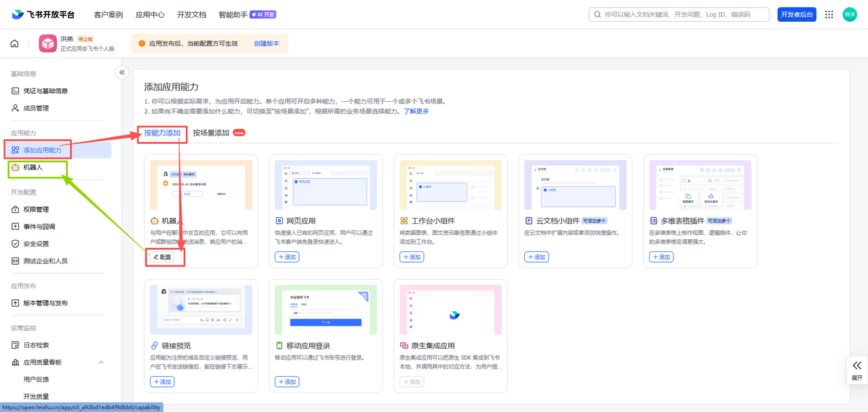Collapse the 应用质量看板 section

(x=100, y=362)
